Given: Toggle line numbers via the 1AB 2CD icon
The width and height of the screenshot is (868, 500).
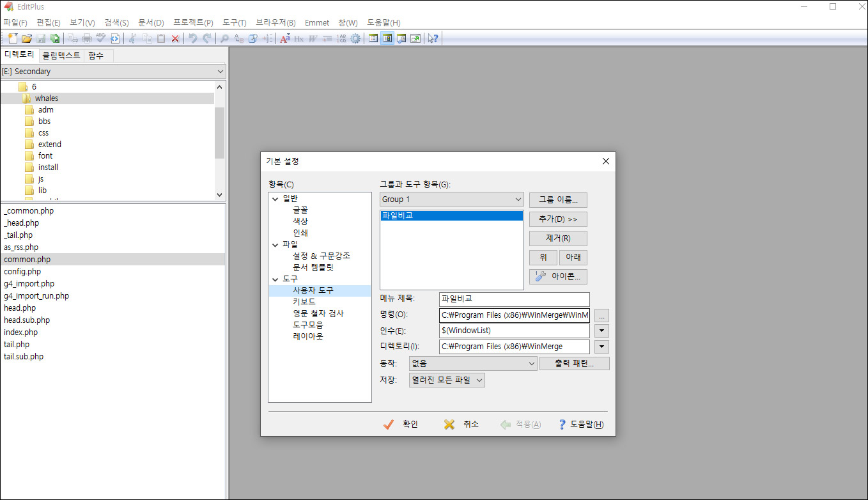Looking at the screenshot, I should coord(341,38).
